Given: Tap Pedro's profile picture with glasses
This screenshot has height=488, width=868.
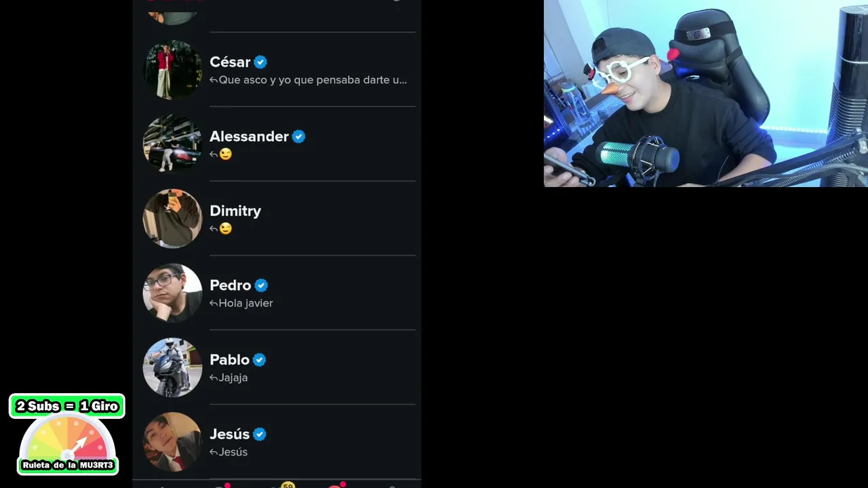Looking at the screenshot, I should pyautogui.click(x=172, y=293).
